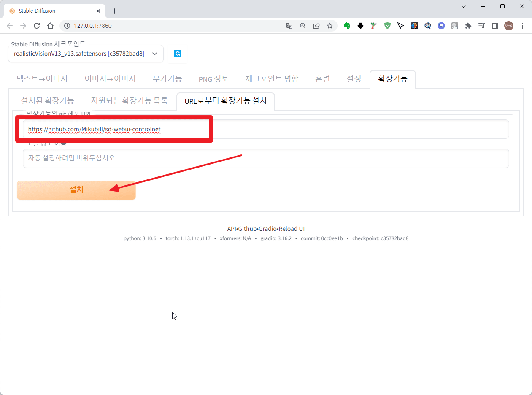The image size is (532, 395).
Task: Select the 확장기능 tab
Action: tap(393, 79)
